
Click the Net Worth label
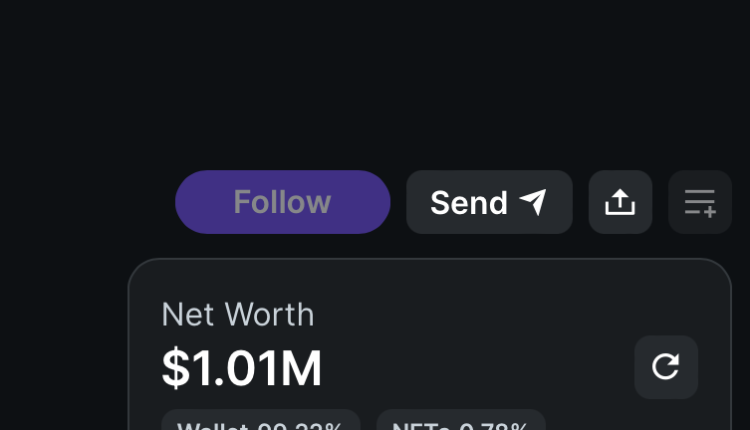click(238, 314)
